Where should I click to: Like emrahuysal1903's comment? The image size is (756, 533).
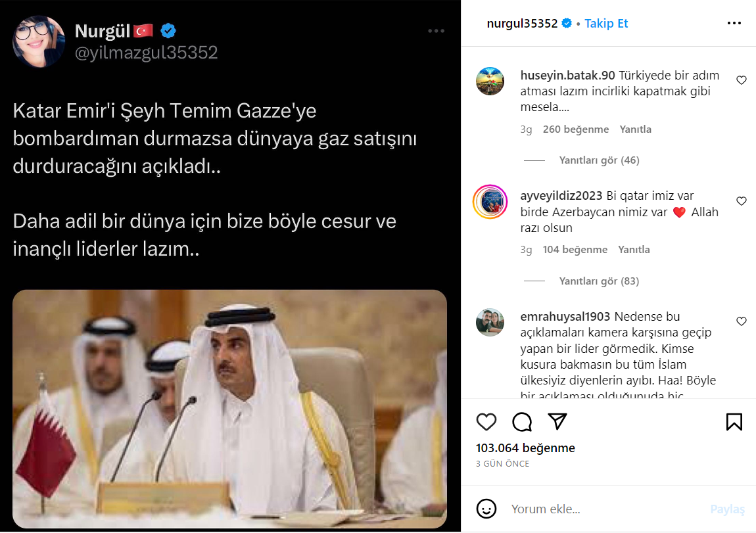[742, 321]
